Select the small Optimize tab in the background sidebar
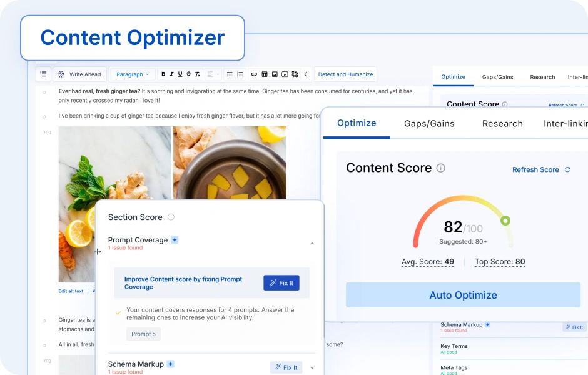Viewport: 588px width, 375px height. pos(453,77)
